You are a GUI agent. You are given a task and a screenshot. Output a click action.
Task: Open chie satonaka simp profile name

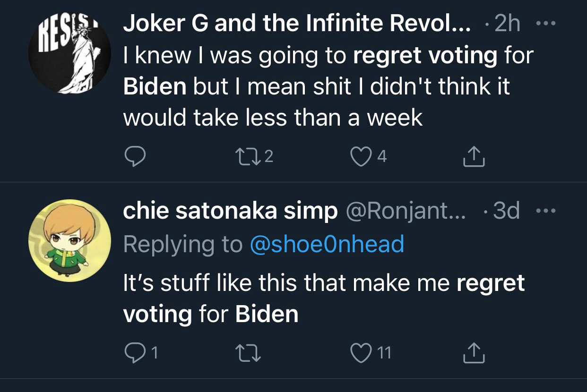click(x=230, y=212)
